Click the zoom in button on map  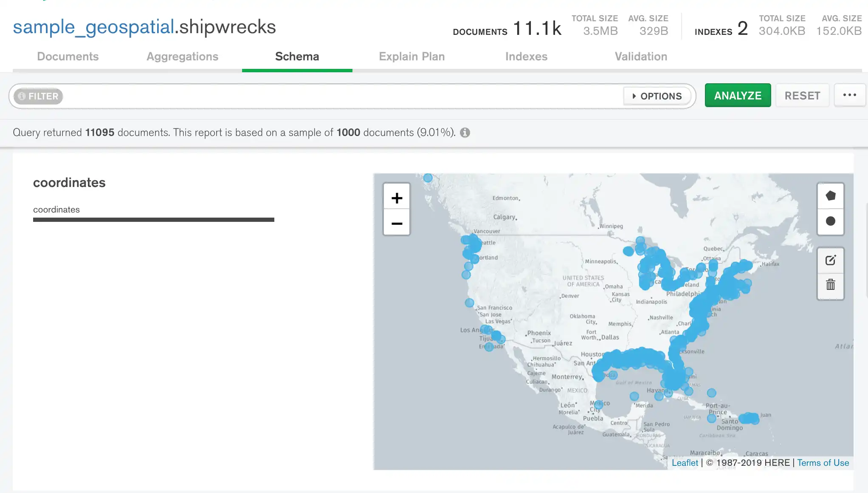(397, 197)
